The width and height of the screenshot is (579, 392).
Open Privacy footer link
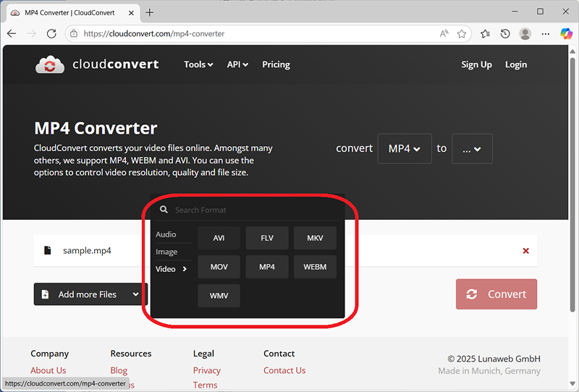[x=207, y=370]
